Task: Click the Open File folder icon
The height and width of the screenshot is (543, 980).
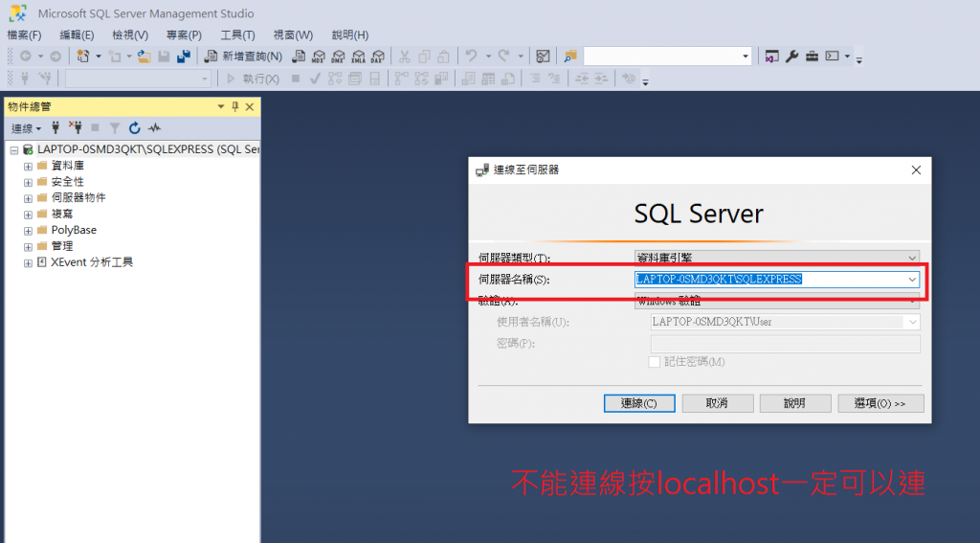Action: point(144,57)
